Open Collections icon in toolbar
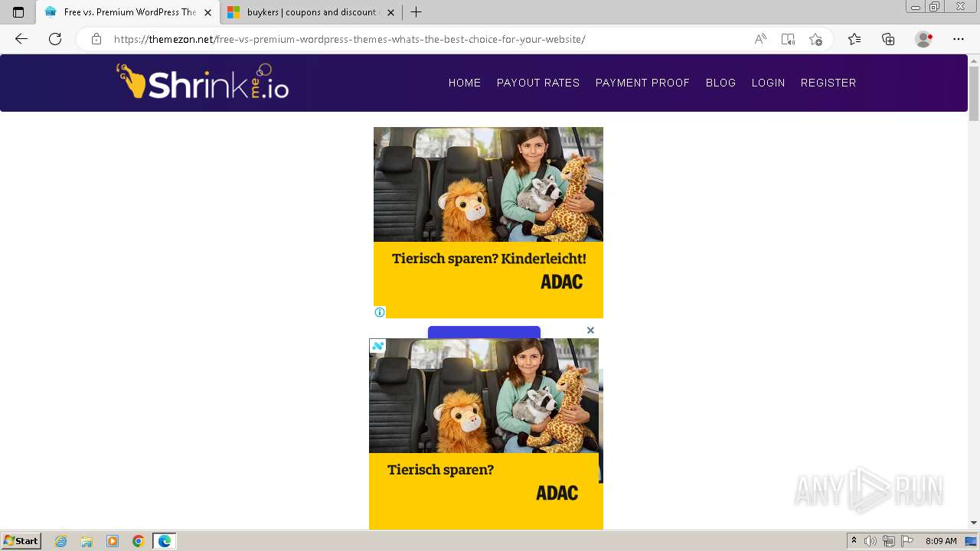This screenshot has width=980, height=551. [888, 39]
